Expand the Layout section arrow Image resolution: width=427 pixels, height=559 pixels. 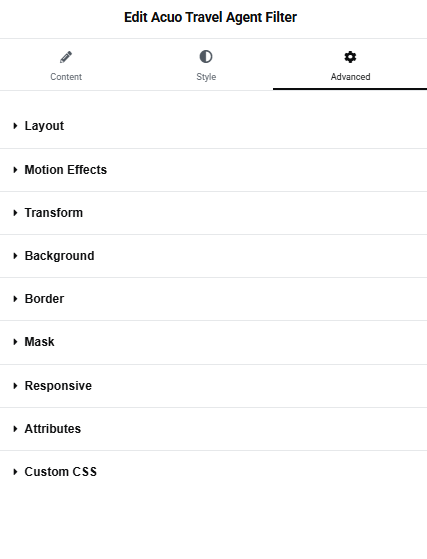point(15,126)
